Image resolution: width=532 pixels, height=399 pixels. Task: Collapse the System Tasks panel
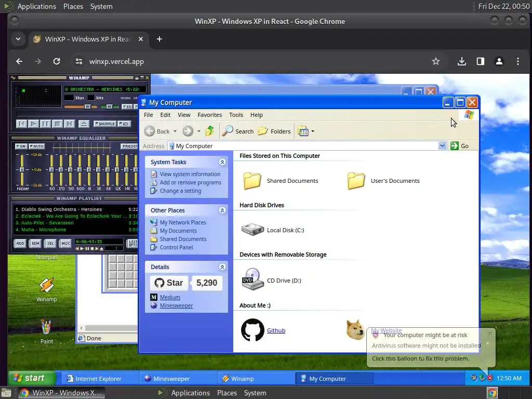(x=222, y=162)
